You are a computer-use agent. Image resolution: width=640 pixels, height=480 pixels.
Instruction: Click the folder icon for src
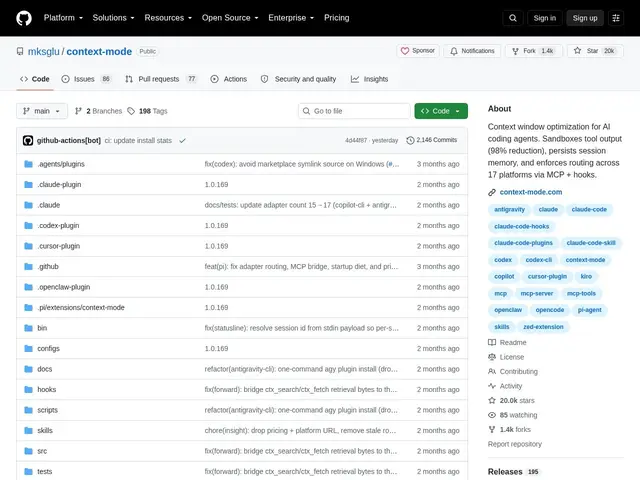coord(28,451)
